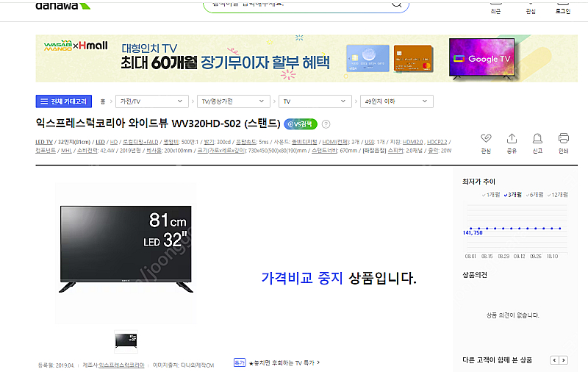The image size is (588, 372).
Task: Expand the 가전/TV category dropdown
Action: point(151,101)
